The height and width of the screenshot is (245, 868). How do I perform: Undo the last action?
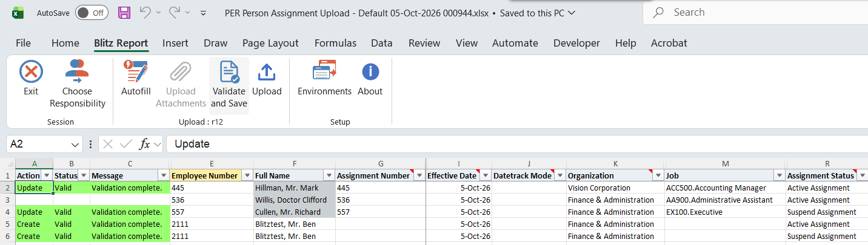tap(145, 13)
